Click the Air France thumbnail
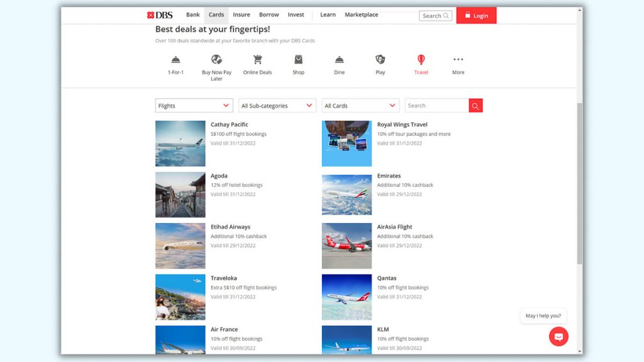The image size is (644, 362). [x=180, y=340]
